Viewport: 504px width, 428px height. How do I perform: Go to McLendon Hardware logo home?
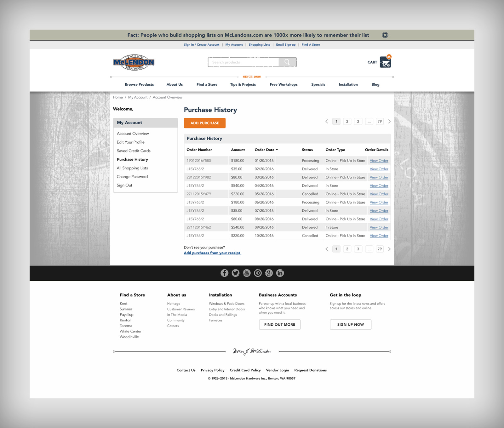[134, 62]
